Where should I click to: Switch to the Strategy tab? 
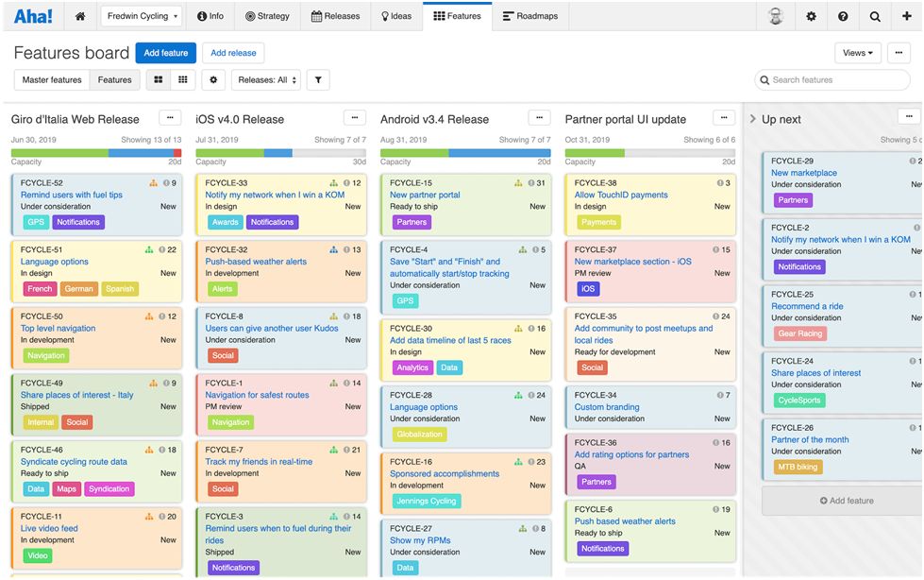267,16
